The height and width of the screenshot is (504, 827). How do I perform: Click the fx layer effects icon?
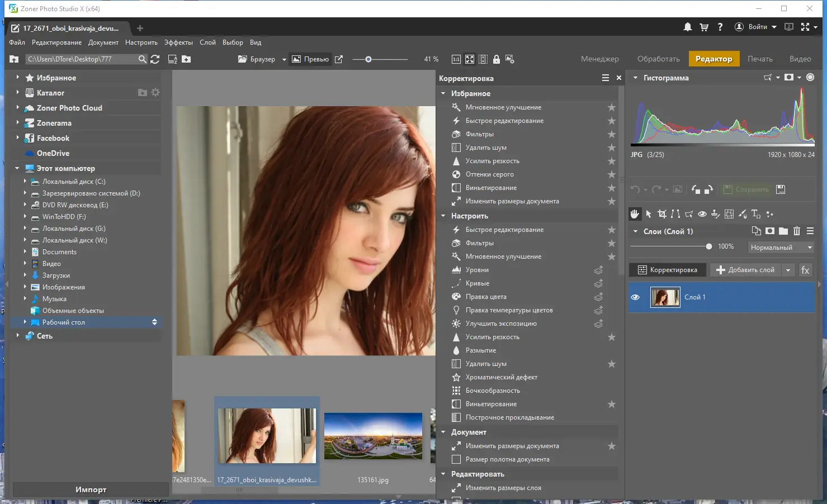pyautogui.click(x=805, y=270)
